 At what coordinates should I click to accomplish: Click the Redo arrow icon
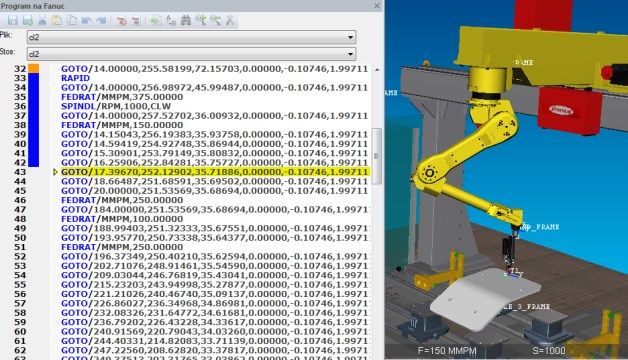(x=101, y=20)
